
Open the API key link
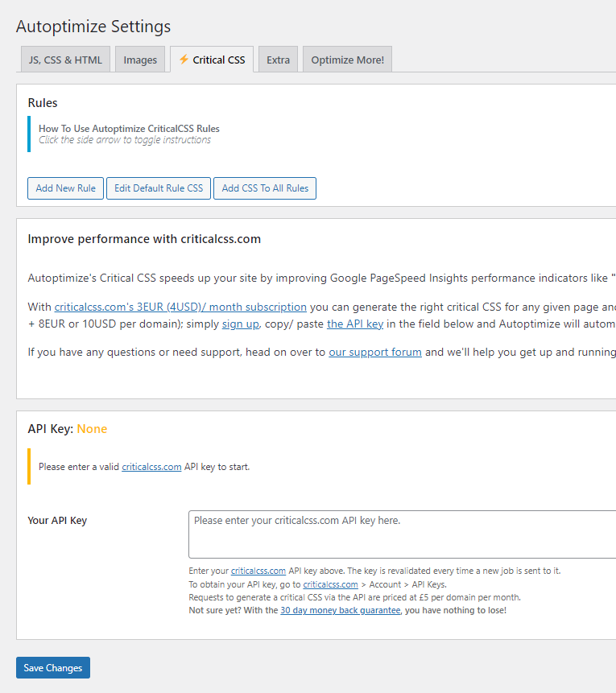(355, 324)
